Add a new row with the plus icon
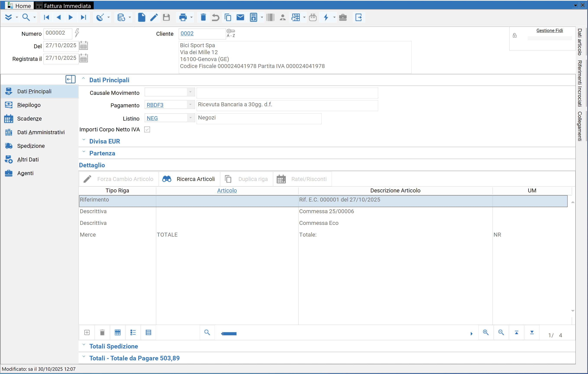Screen dimensions: 588x374 (87, 332)
